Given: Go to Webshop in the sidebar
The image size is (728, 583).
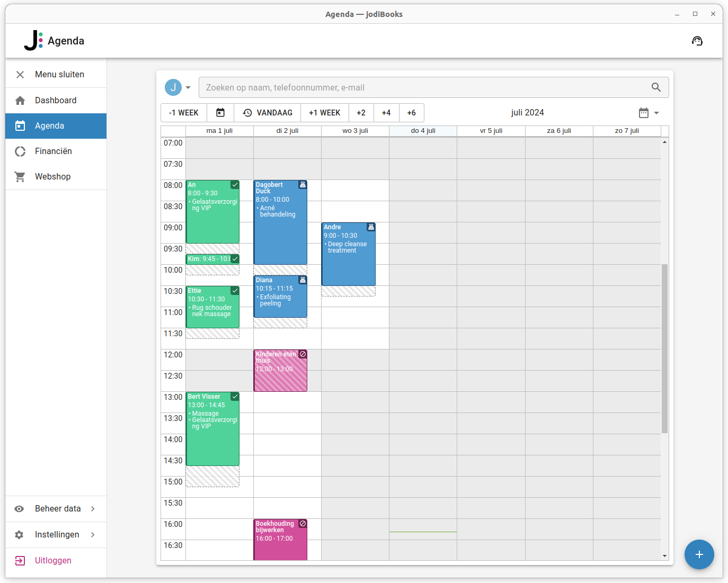Looking at the screenshot, I should tap(56, 177).
